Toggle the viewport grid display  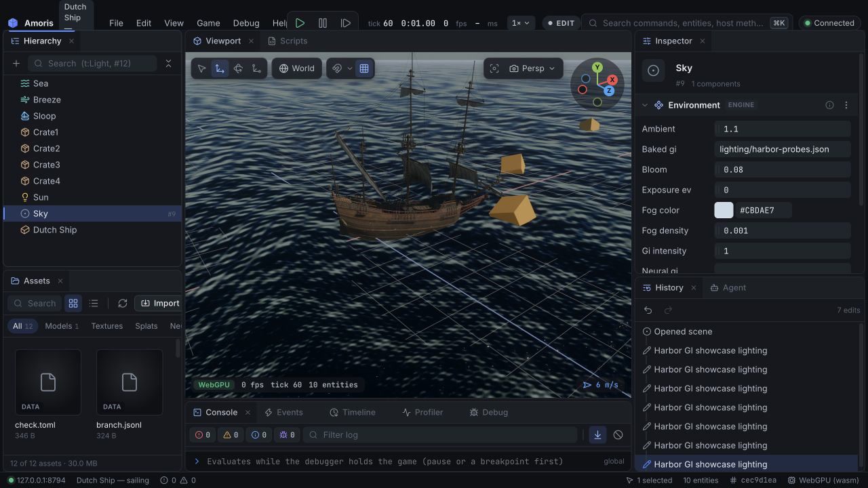coord(364,68)
